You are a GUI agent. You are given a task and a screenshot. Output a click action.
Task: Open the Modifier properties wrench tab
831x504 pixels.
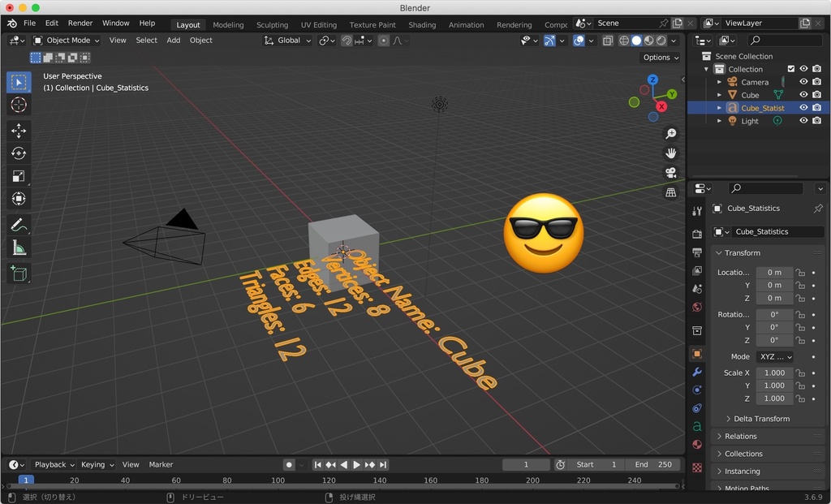[x=695, y=372]
